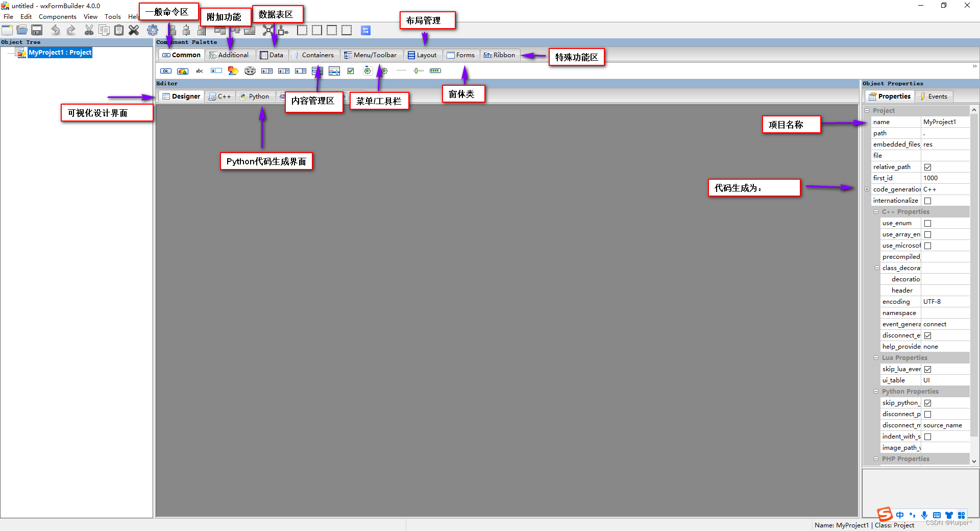Click the Save project toolbar icon
The height and width of the screenshot is (531, 980).
pyautogui.click(x=36, y=30)
